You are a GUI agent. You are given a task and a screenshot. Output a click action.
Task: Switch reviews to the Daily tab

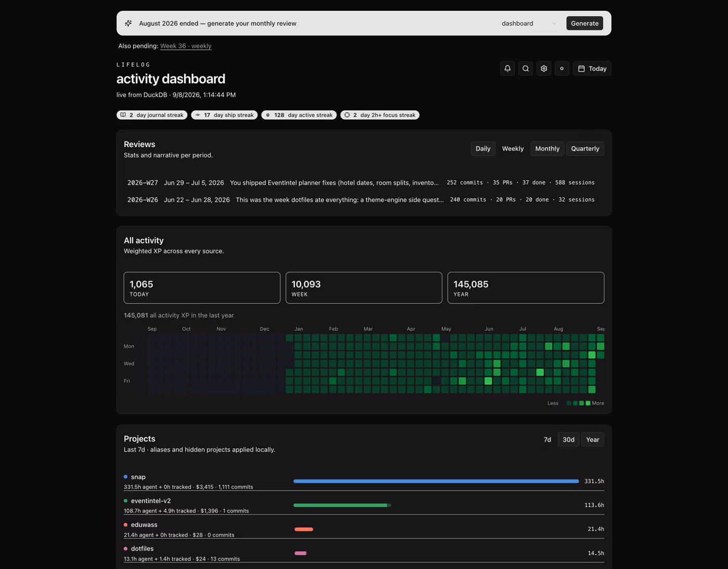(483, 149)
